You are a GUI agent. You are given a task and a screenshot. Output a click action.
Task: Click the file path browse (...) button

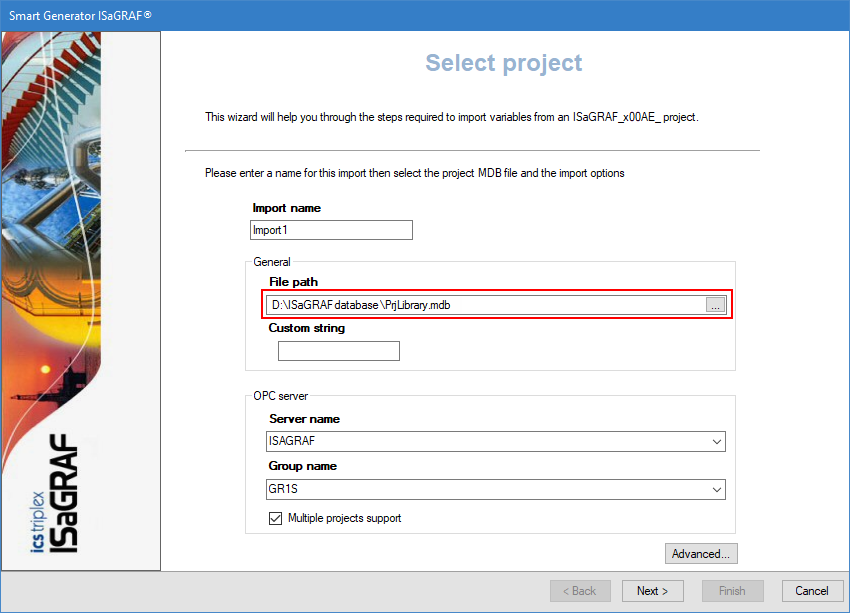tap(715, 306)
